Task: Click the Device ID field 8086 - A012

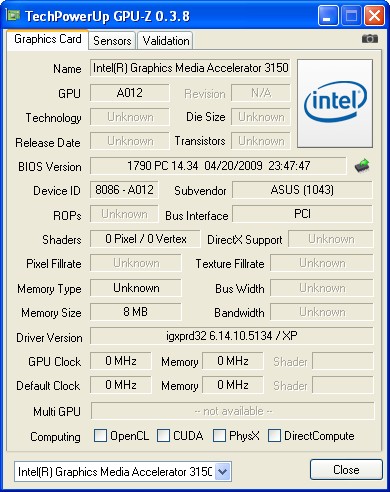Action: [124, 190]
